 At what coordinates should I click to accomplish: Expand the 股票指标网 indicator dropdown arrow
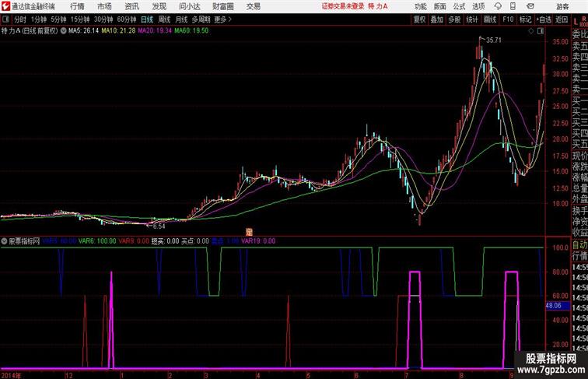point(4,241)
